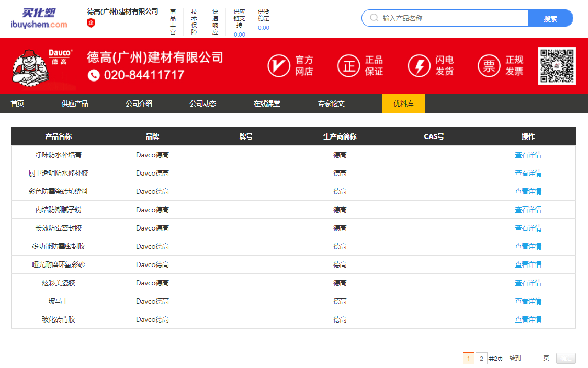The width and height of the screenshot is (588, 368).
Task: Click the 产品名称 column header
Action: click(58, 136)
